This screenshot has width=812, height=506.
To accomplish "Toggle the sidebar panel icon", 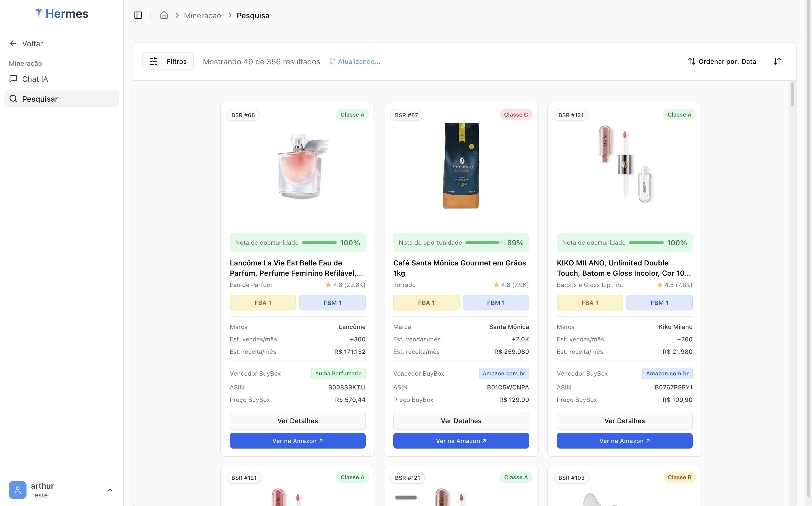I will pyautogui.click(x=138, y=15).
